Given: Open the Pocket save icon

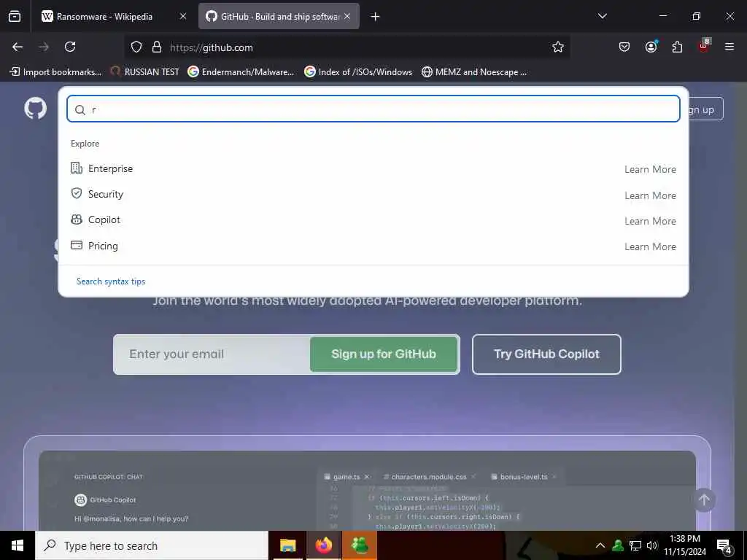Looking at the screenshot, I should pos(624,47).
